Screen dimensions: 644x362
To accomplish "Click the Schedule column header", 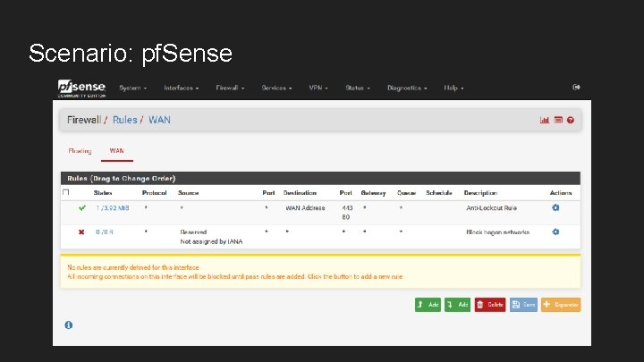I will (439, 192).
